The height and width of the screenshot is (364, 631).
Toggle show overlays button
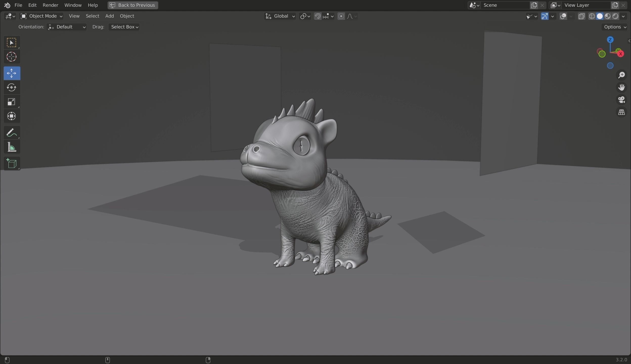tap(563, 16)
